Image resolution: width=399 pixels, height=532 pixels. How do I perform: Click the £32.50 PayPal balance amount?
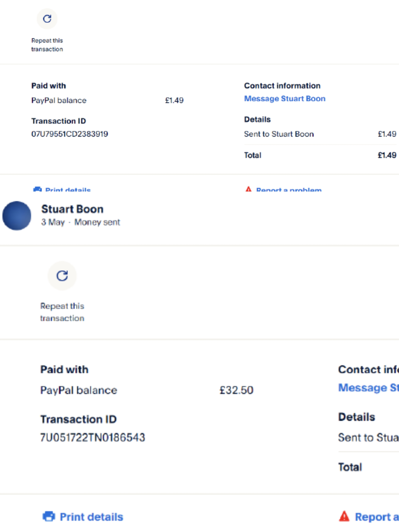(236, 390)
